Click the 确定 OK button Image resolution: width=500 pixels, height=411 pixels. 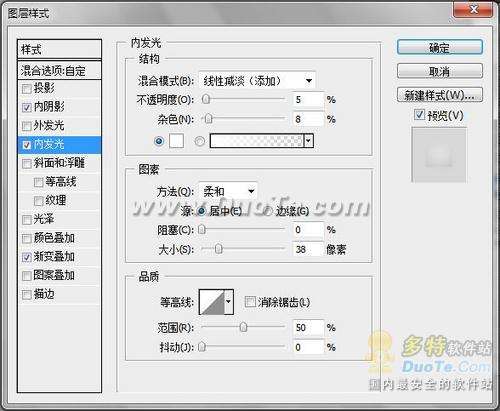(440, 48)
